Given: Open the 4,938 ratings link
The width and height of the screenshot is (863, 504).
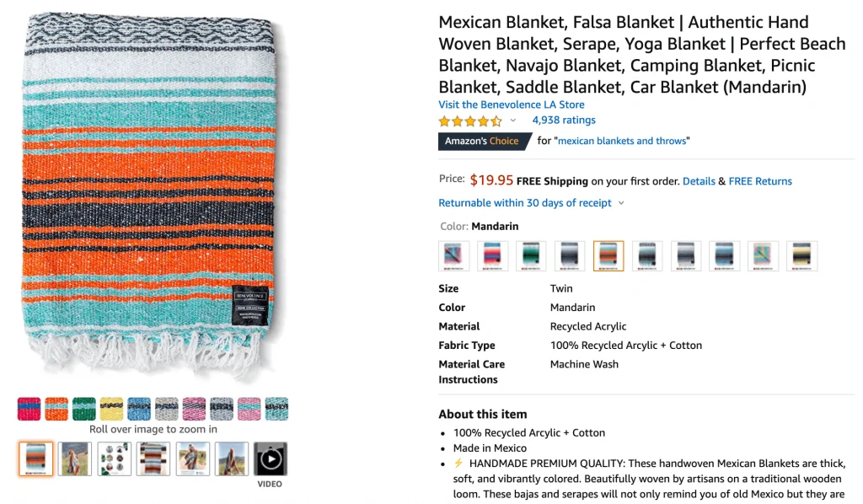Looking at the screenshot, I should pyautogui.click(x=564, y=121).
